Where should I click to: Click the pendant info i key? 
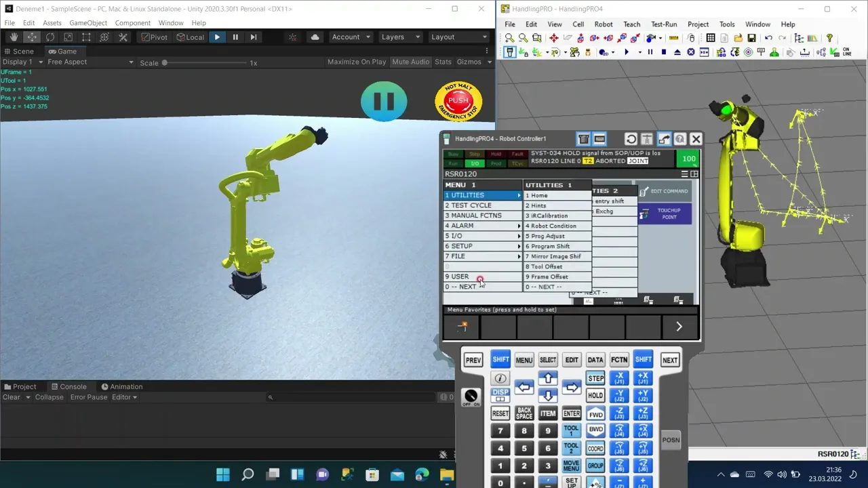500,379
